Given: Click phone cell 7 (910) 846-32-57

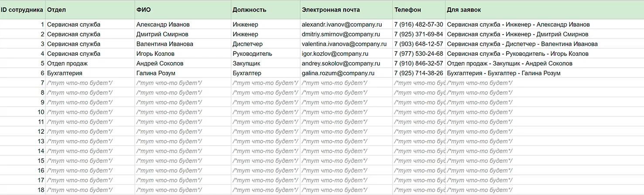Looking at the screenshot, I should click(419, 63).
